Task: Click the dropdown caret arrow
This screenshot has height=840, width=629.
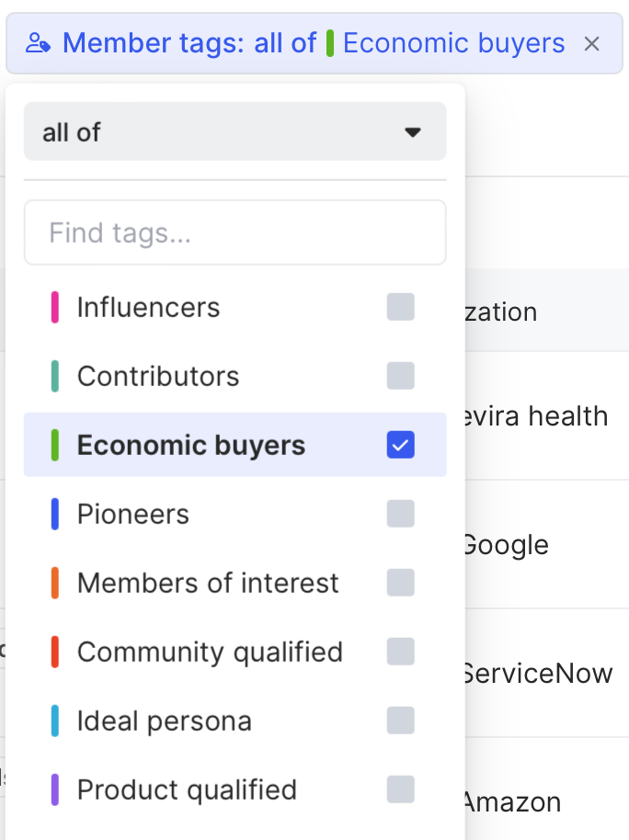Action: pos(413,132)
